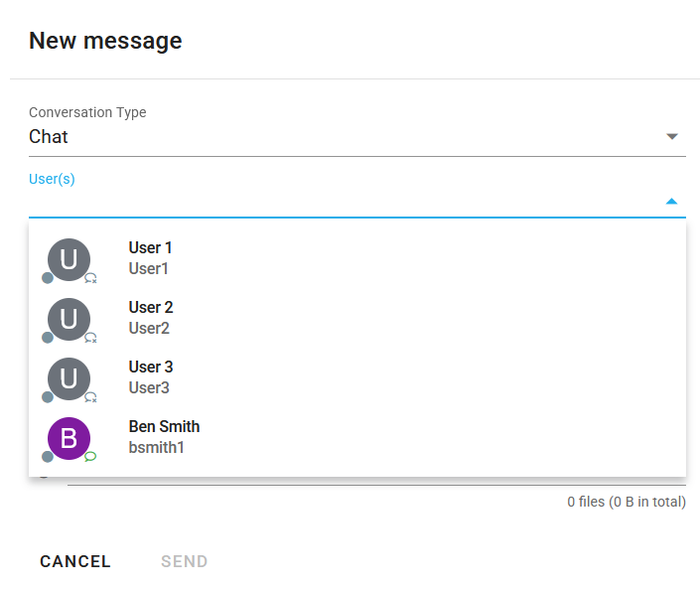Pick User 3 from the user list
Image resolution: width=700 pixels, height=591 pixels.
click(357, 378)
